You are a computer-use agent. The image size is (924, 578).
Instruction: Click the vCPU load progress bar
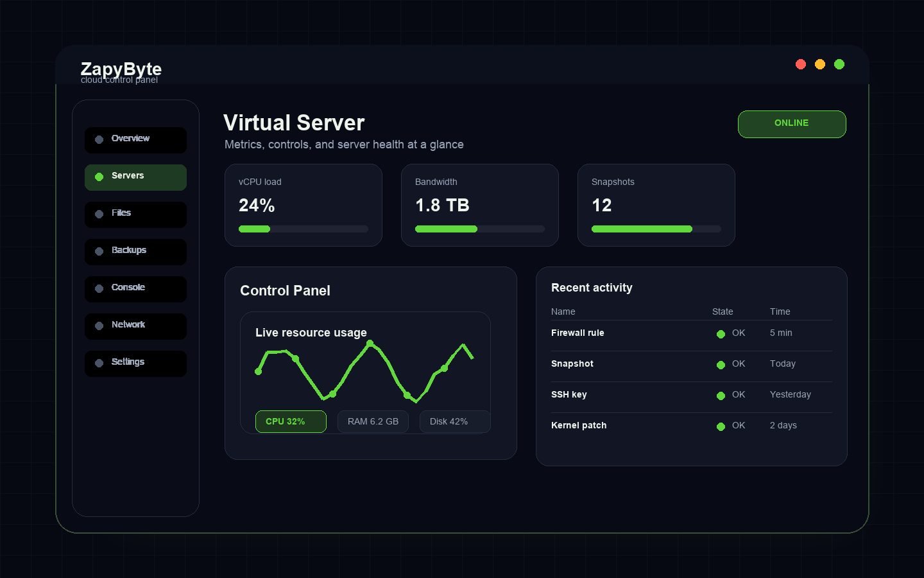pyautogui.click(x=304, y=229)
